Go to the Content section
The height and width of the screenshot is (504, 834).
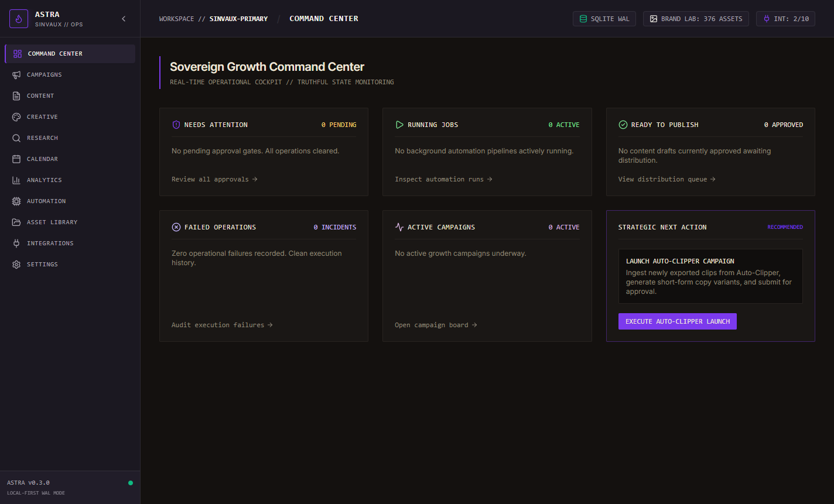click(x=70, y=96)
